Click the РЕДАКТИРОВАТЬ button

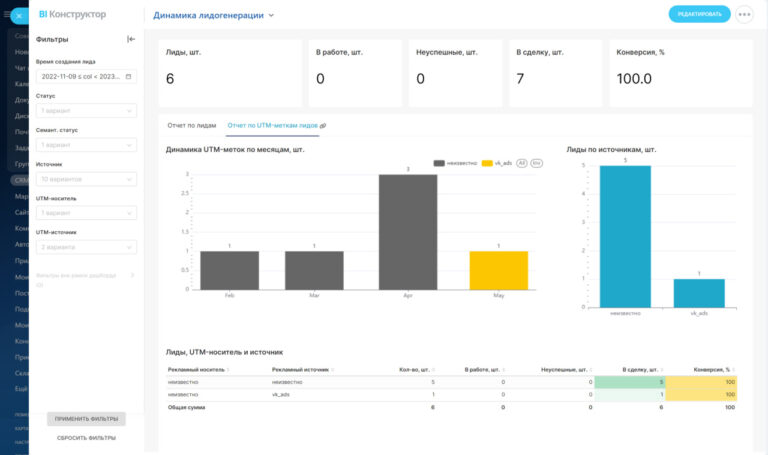pyautogui.click(x=699, y=14)
